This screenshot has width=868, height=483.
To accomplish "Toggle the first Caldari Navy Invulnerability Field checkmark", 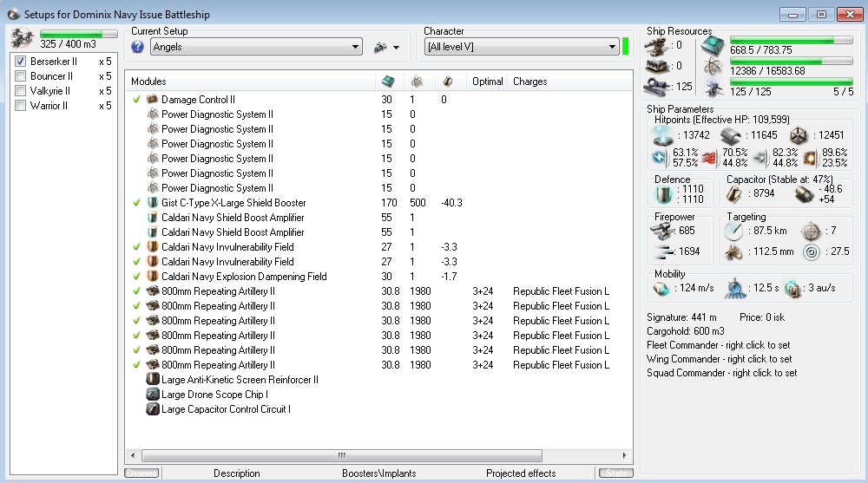I will [x=137, y=247].
